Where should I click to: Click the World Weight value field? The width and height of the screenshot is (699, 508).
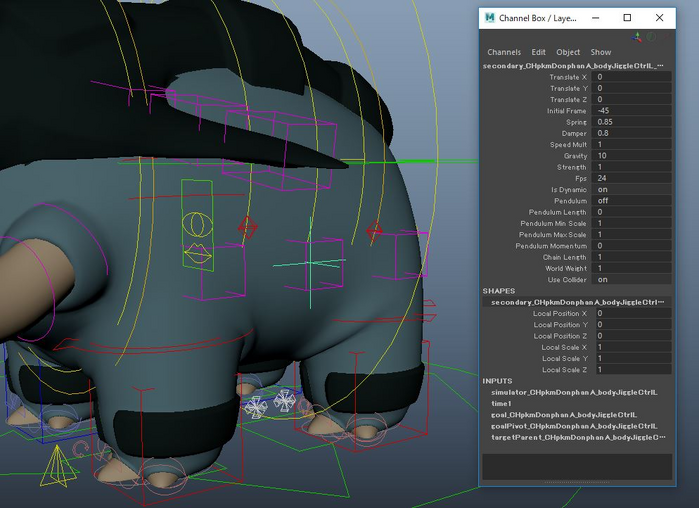[x=631, y=268]
